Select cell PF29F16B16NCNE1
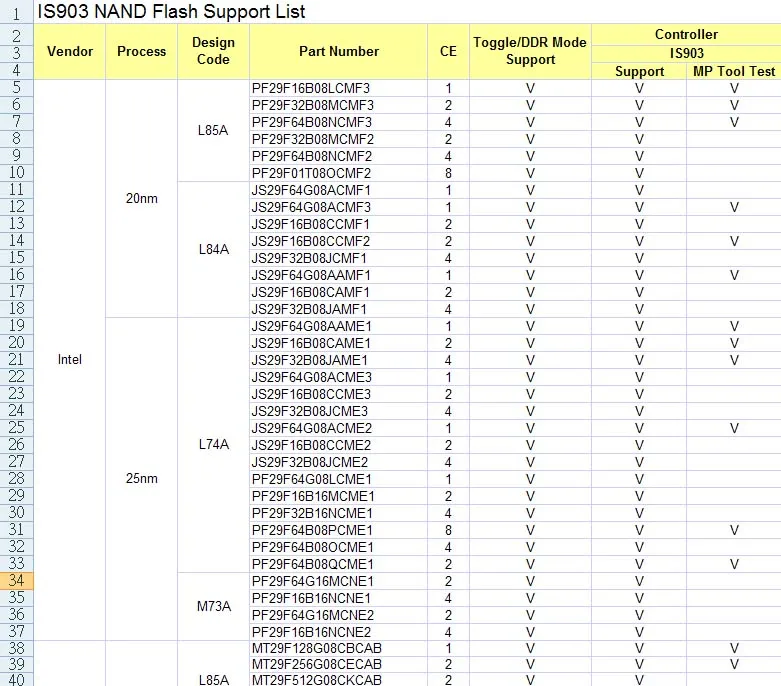781x686 pixels. (338, 598)
